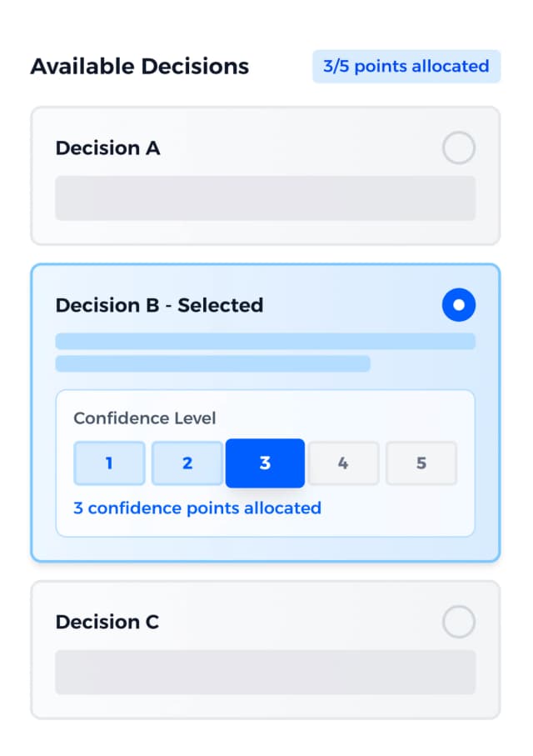Click the Decision B - Selected heading
Image resolution: width=533 pixels, height=756 pixels.
[x=159, y=305]
